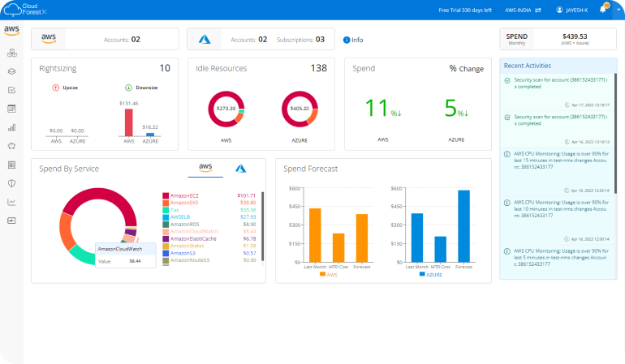The image size is (625, 364).
Task: Click the Idle Resources count 138
Action: click(x=319, y=68)
